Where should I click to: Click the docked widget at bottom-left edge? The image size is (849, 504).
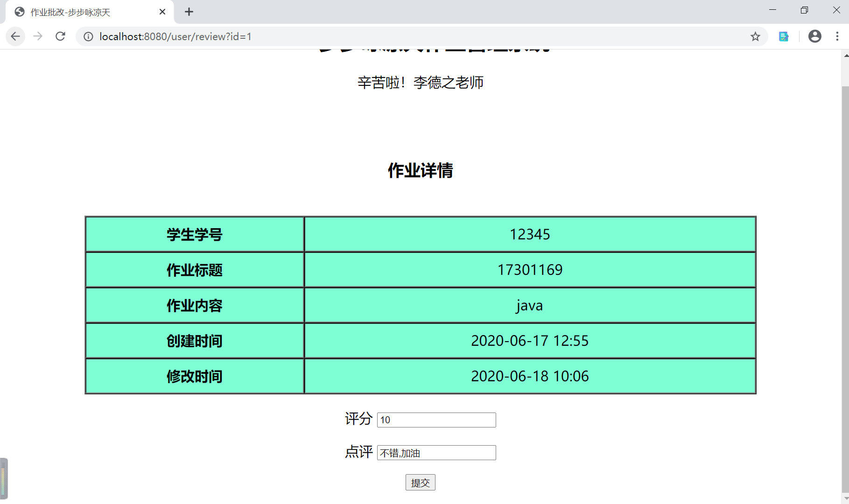pyautogui.click(x=4, y=478)
